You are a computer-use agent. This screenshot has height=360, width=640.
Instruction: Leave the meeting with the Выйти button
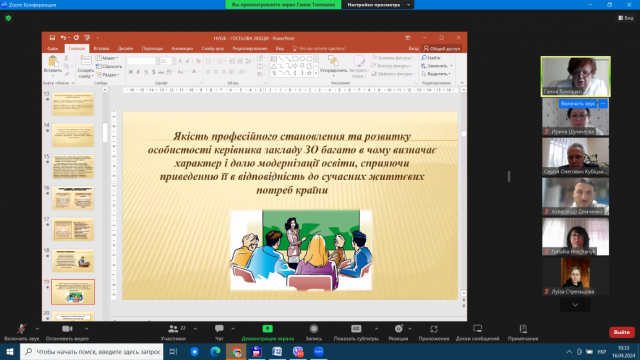(622, 332)
